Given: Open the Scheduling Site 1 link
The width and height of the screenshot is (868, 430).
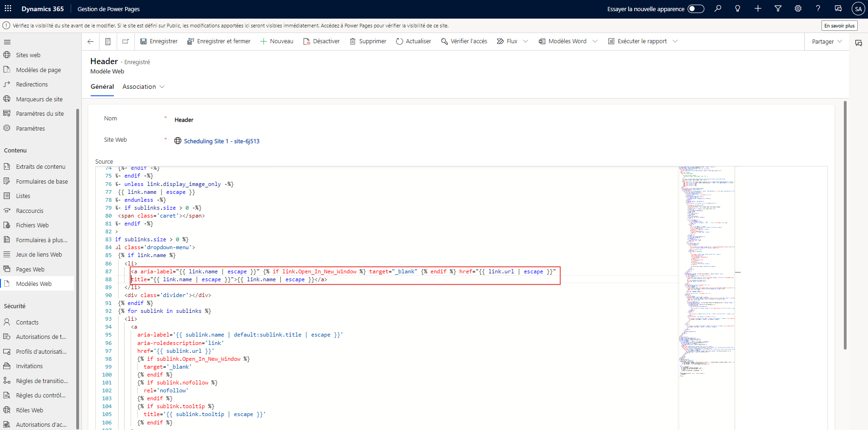Looking at the screenshot, I should tap(222, 141).
